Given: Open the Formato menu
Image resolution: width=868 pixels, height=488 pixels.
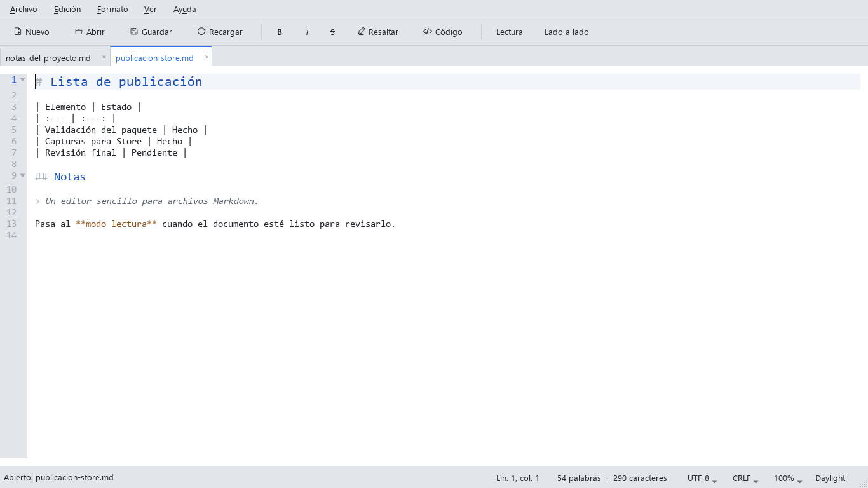Looking at the screenshot, I should point(112,9).
